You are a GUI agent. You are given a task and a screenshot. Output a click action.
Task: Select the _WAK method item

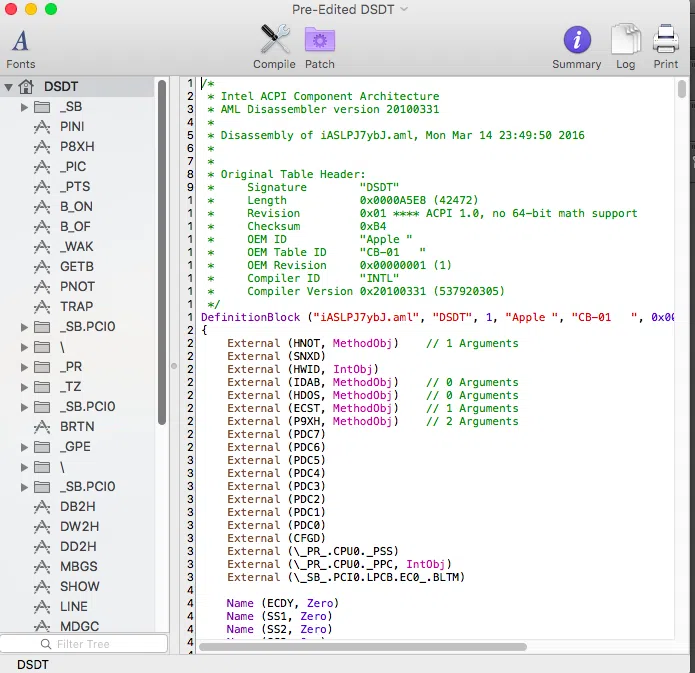pyautogui.click(x=76, y=247)
